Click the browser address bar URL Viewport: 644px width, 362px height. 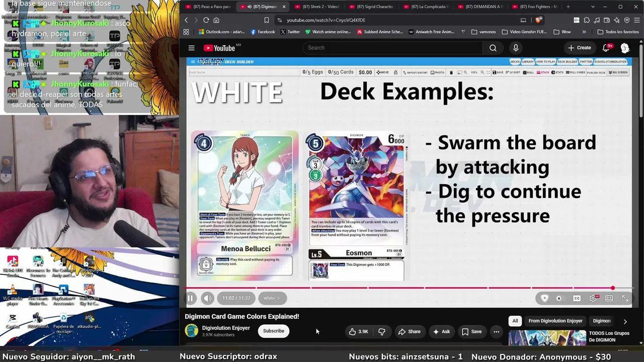(x=326, y=20)
